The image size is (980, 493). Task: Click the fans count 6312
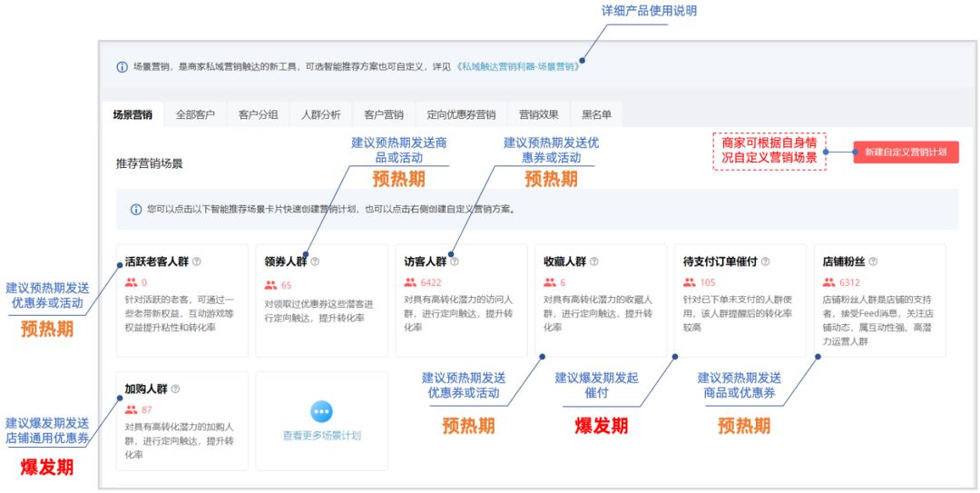(x=850, y=282)
